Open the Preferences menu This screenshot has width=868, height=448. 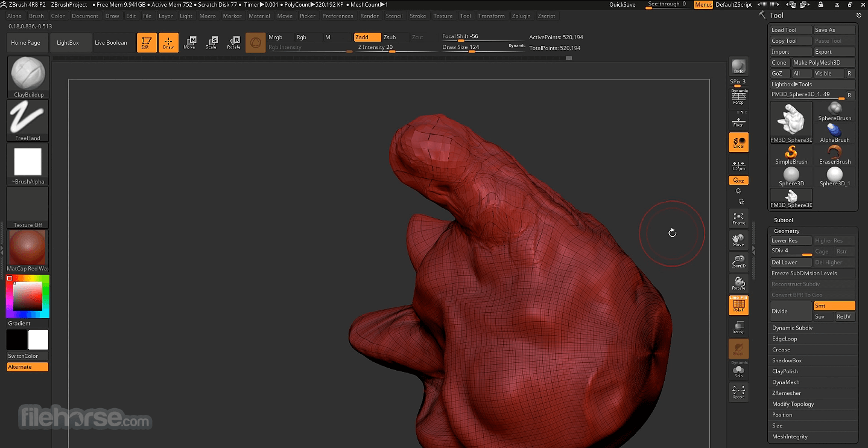point(338,16)
